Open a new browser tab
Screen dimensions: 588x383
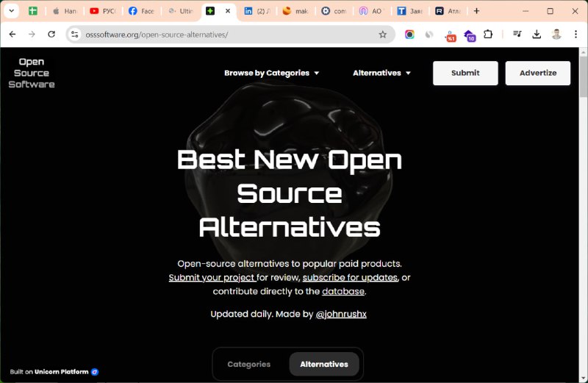[x=476, y=11]
